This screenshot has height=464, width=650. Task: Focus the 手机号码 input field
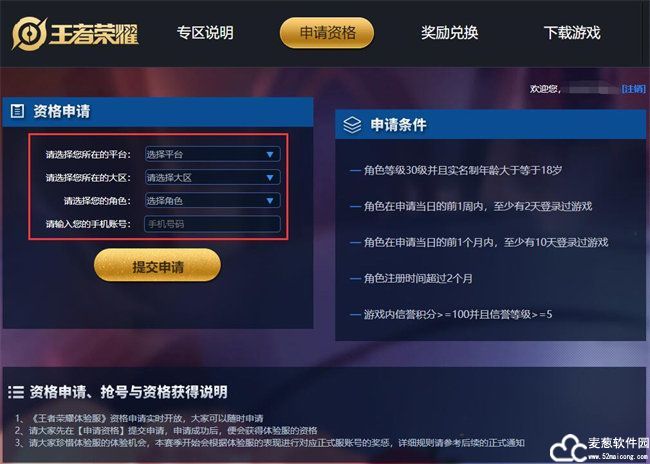(x=212, y=224)
